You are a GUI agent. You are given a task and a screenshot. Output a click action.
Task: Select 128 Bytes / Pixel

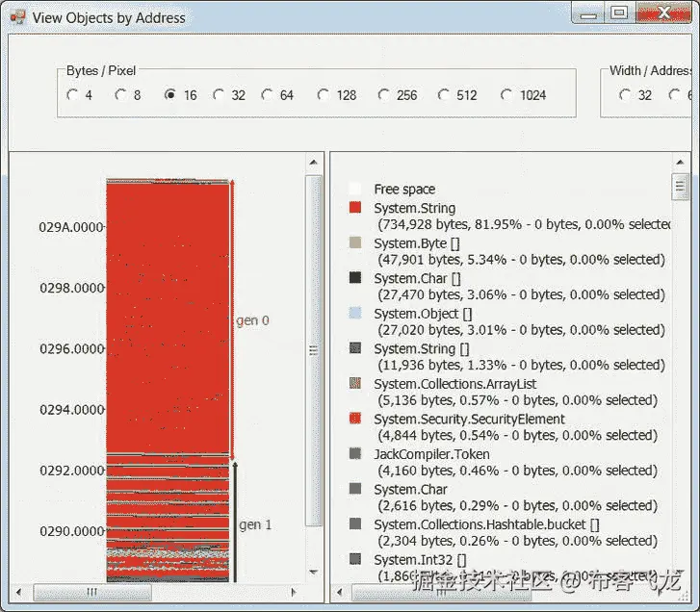(x=324, y=94)
